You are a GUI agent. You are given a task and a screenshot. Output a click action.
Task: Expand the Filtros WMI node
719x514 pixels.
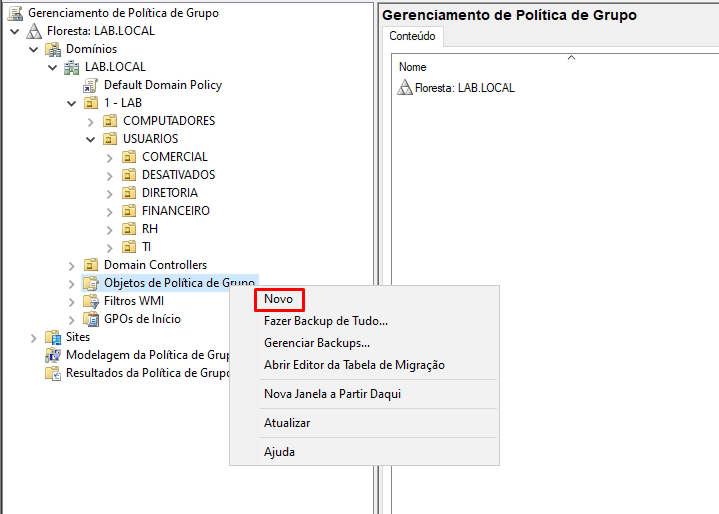click(72, 302)
